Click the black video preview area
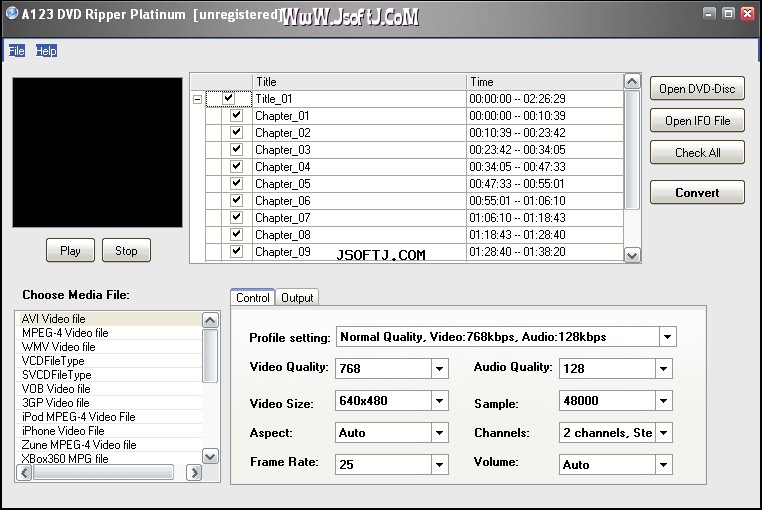This screenshot has height=510, width=762. [x=98, y=152]
